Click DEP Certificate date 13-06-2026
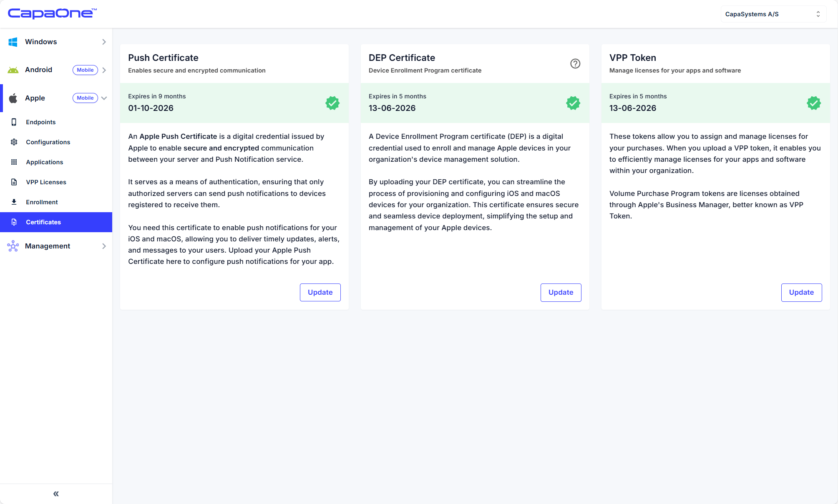Screen dimensions: 838x504 pyautogui.click(x=392, y=108)
